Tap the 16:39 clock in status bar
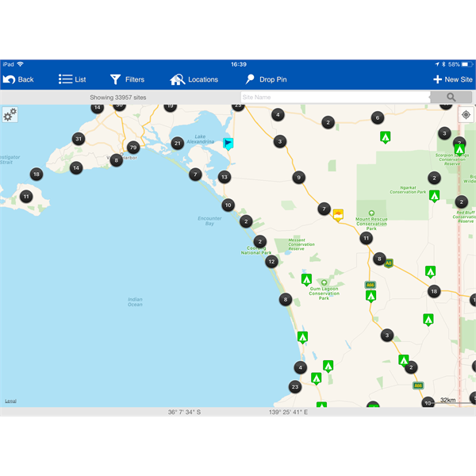 click(239, 64)
